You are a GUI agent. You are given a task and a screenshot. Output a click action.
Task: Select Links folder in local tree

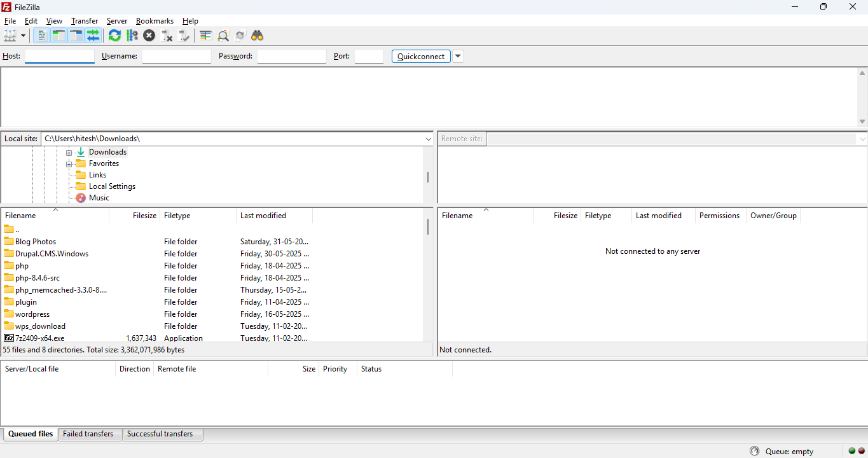[97, 175]
